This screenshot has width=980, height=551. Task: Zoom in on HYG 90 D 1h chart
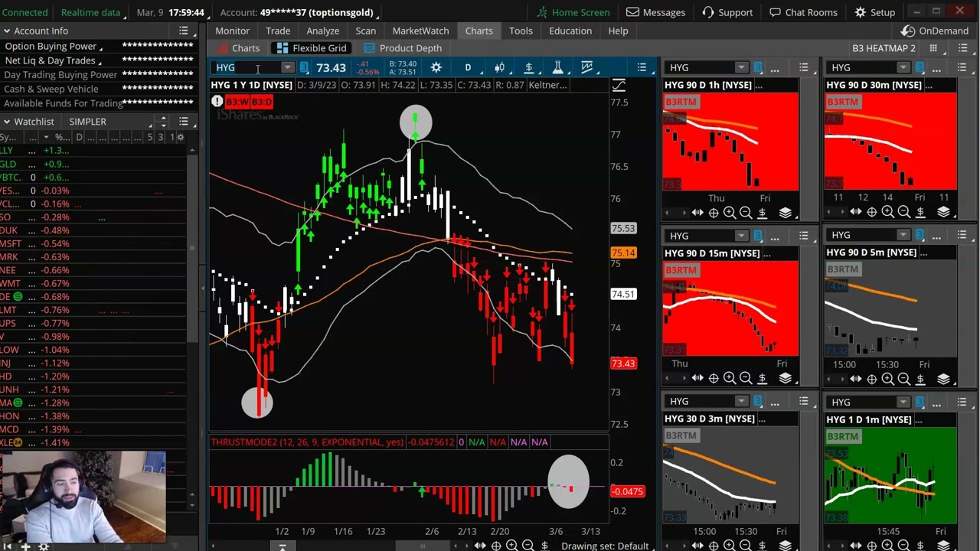(x=730, y=213)
